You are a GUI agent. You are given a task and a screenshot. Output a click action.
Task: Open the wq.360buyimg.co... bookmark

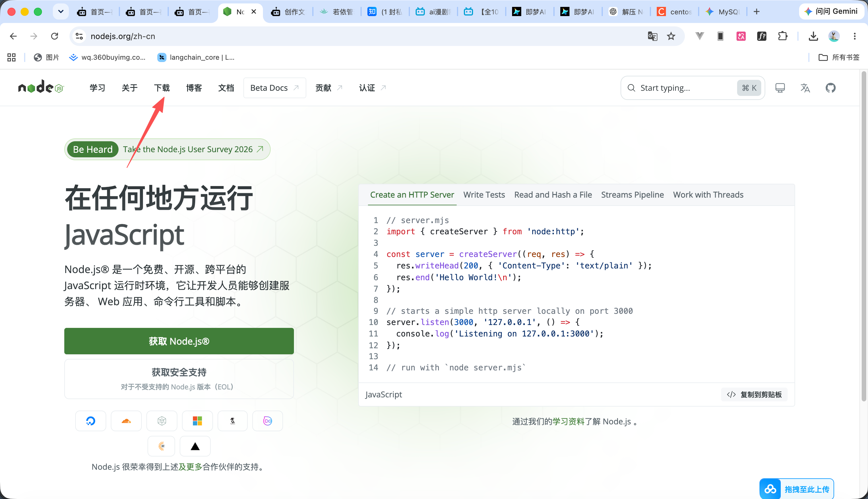107,57
